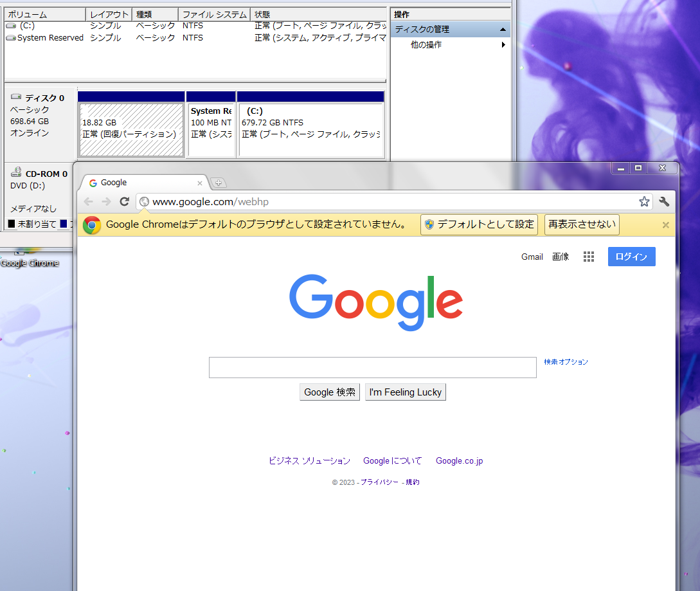Viewport: 700px width, 591px height.
Task: Select CD-ROM 0 drive icon in Disk Management
Action: pyautogui.click(x=16, y=172)
